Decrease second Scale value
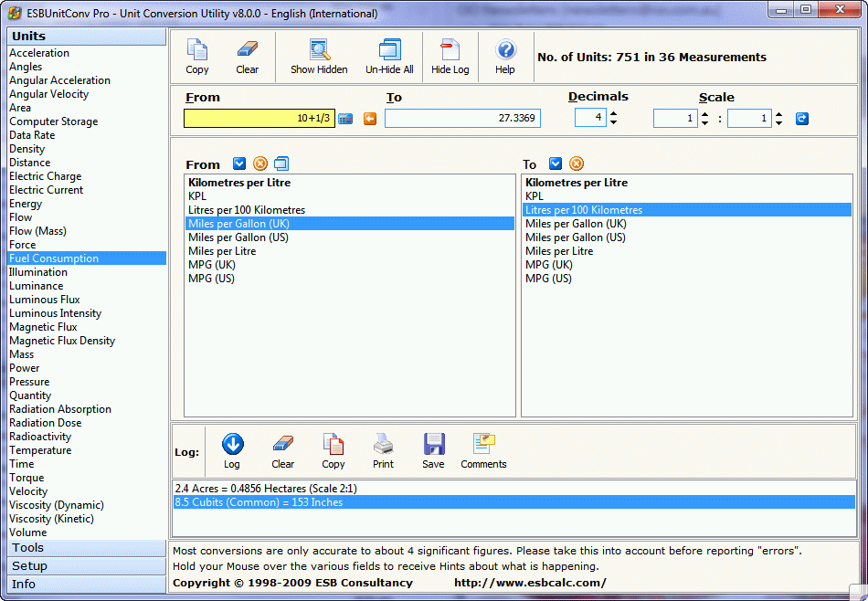The width and height of the screenshot is (868, 601). (778, 123)
